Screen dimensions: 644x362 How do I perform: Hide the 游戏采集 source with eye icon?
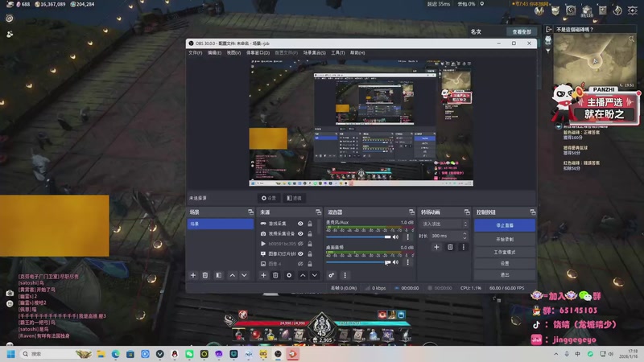point(300,224)
